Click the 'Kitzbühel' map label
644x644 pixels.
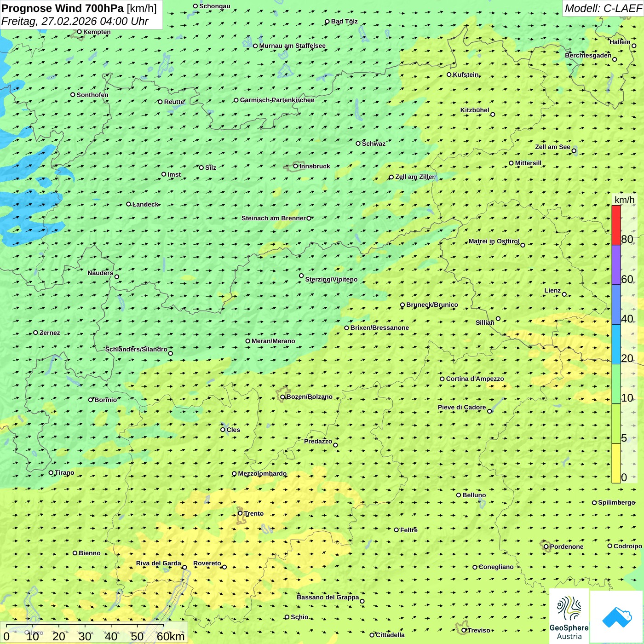(x=475, y=110)
